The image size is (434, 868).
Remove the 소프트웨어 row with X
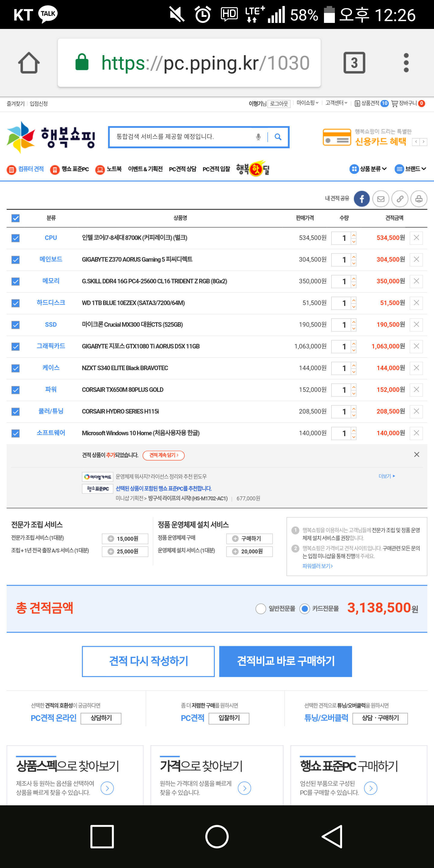click(x=417, y=433)
